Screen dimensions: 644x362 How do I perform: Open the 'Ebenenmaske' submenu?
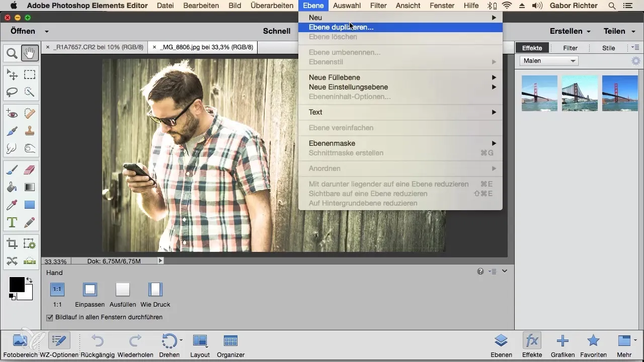point(400,143)
